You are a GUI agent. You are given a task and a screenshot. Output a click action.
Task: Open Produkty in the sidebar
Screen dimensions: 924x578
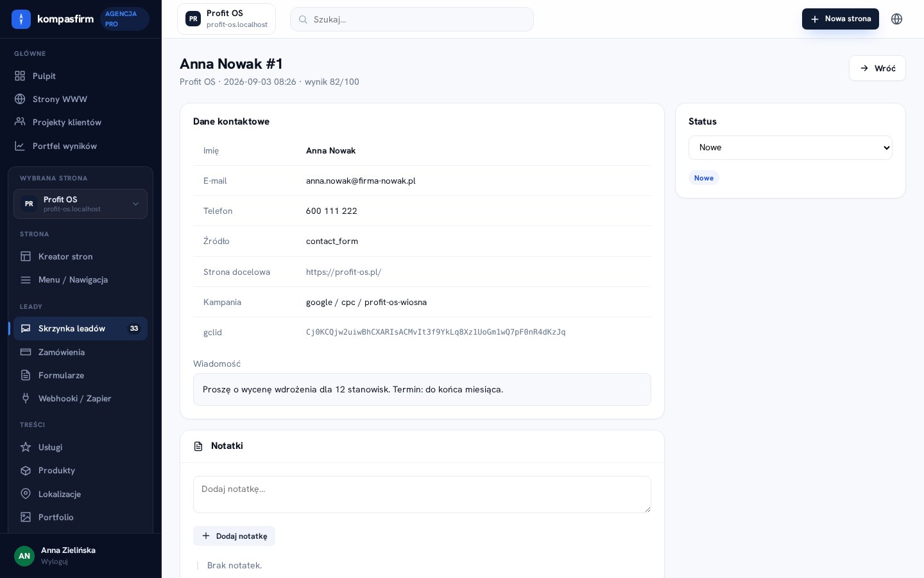click(x=80, y=470)
